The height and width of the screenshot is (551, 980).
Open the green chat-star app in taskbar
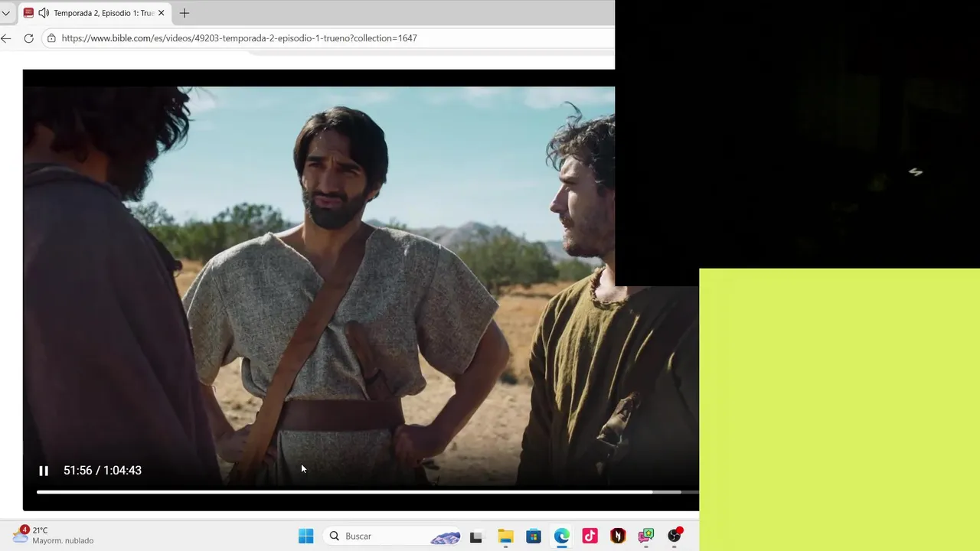(x=646, y=536)
